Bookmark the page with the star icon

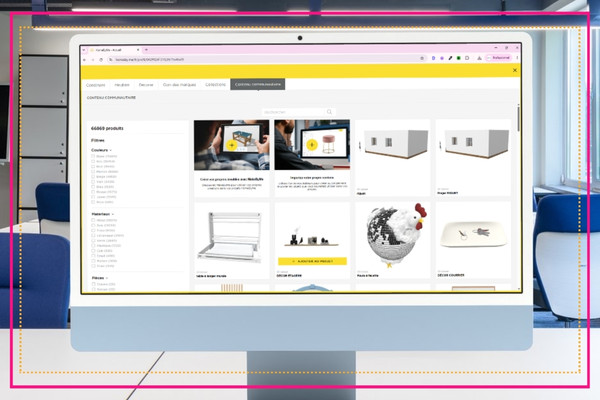[x=422, y=58]
